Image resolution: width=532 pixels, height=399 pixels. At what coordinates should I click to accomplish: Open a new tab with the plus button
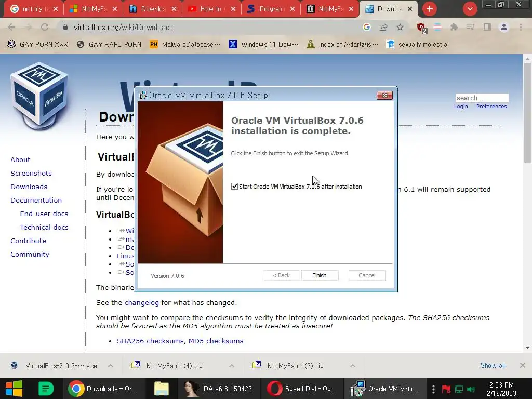pyautogui.click(x=430, y=9)
